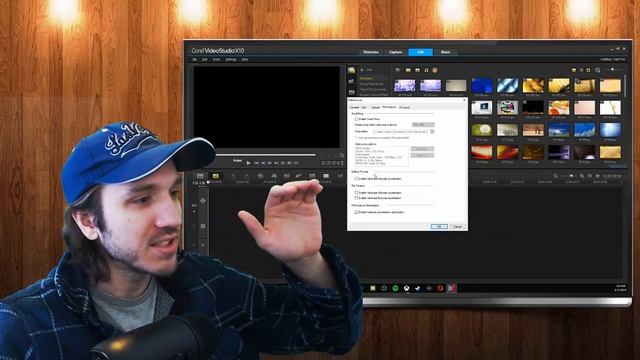The width and height of the screenshot is (640, 360).
Task: Open the Subtitle Editor icon
Action: [312, 176]
